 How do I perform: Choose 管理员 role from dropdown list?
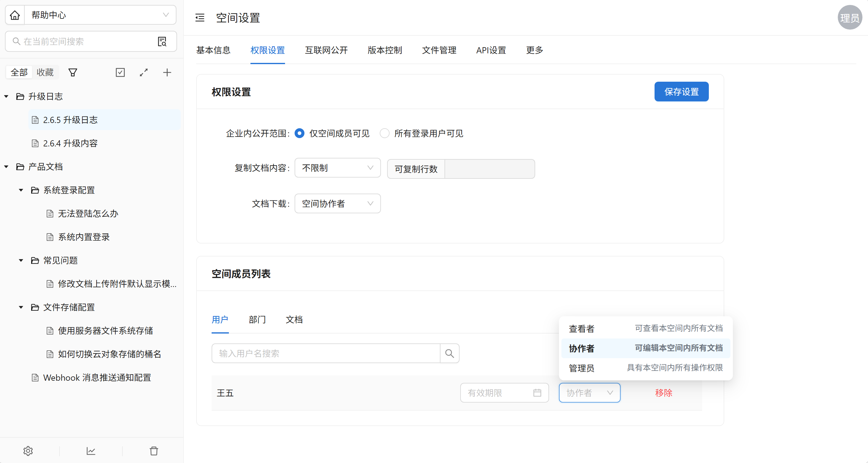click(x=646, y=368)
